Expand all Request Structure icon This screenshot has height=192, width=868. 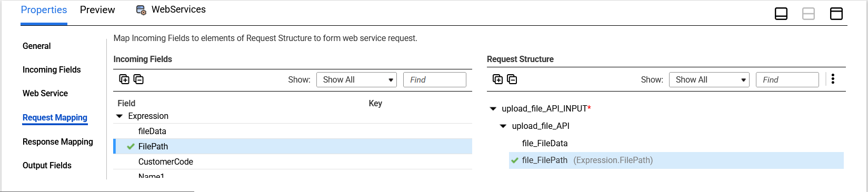[497, 79]
